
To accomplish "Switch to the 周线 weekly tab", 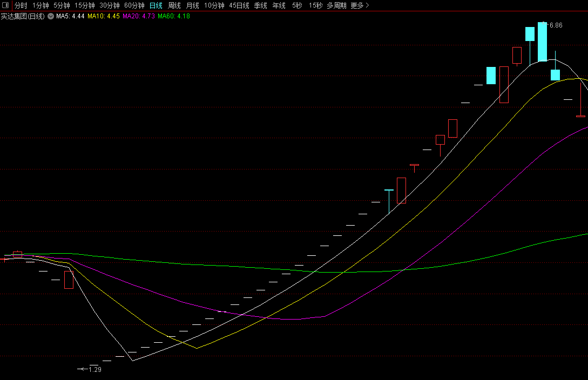I will click(174, 5).
